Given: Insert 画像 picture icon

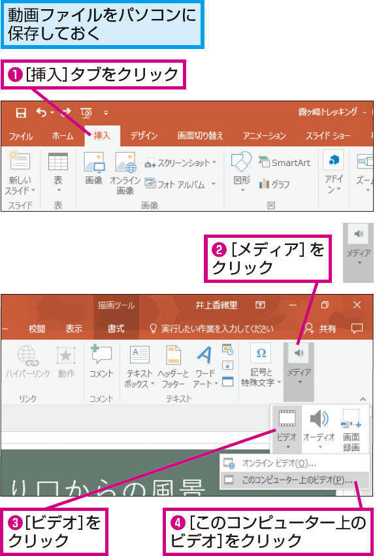Looking at the screenshot, I should pos(94,163).
